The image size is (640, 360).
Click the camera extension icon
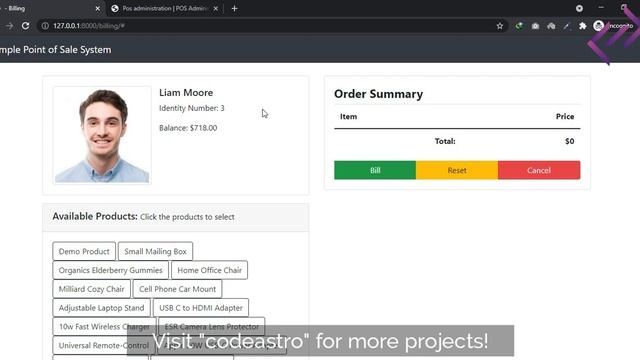click(x=535, y=26)
